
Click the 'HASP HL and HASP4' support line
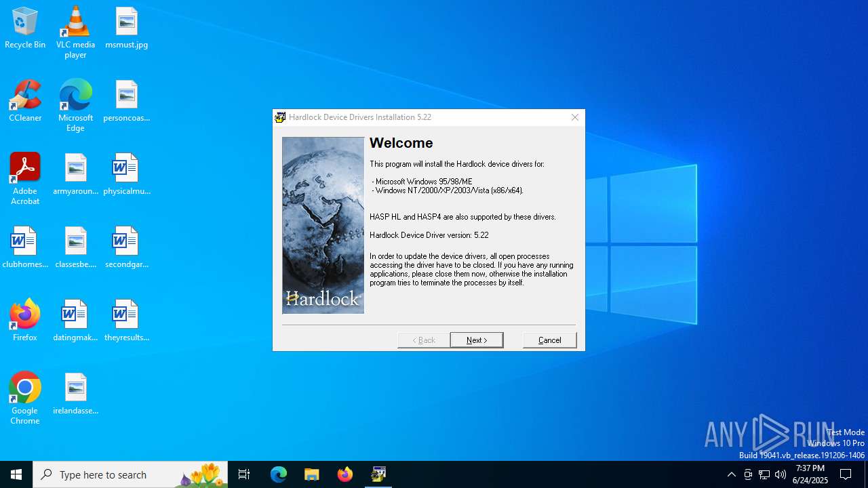[x=462, y=217]
